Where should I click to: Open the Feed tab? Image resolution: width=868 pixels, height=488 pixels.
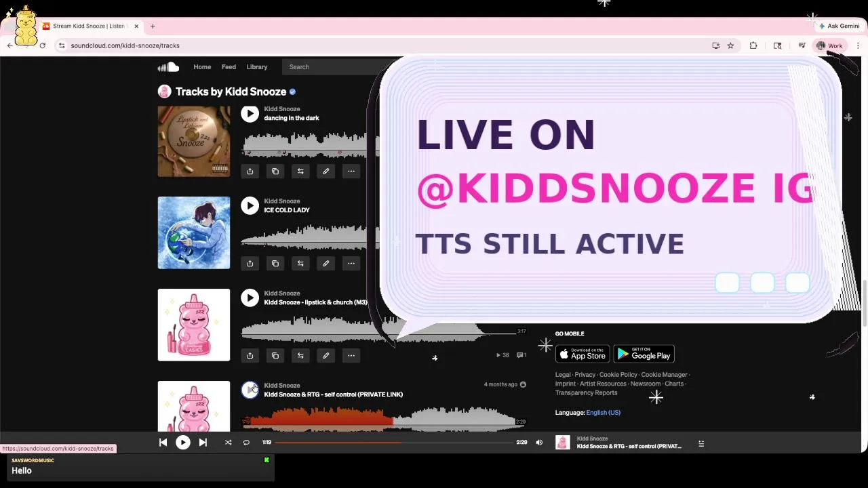point(229,67)
